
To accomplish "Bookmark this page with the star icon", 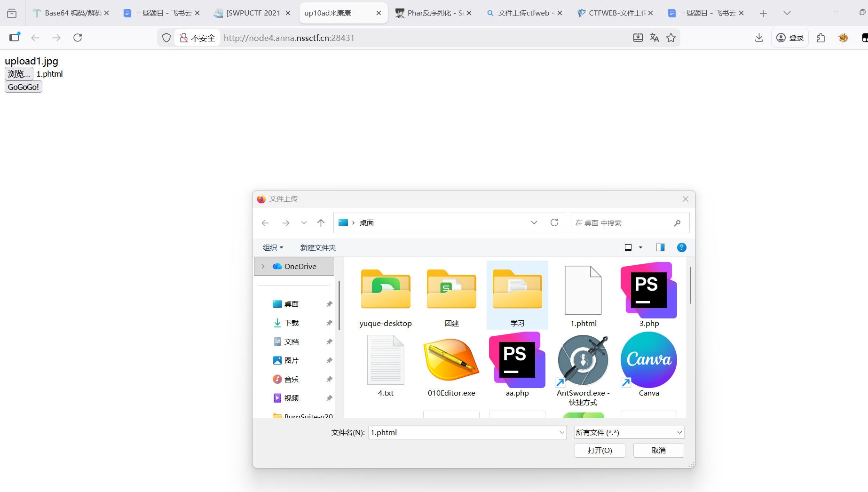I will 671,38.
